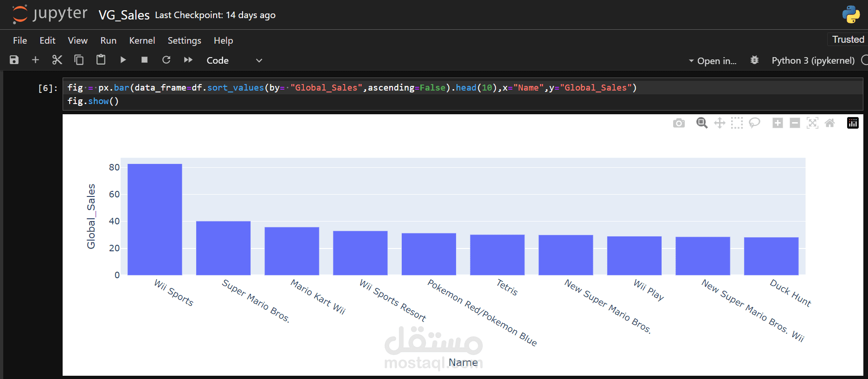Cut the selected cell with the scissors icon
The height and width of the screenshot is (379, 868).
[x=57, y=60]
